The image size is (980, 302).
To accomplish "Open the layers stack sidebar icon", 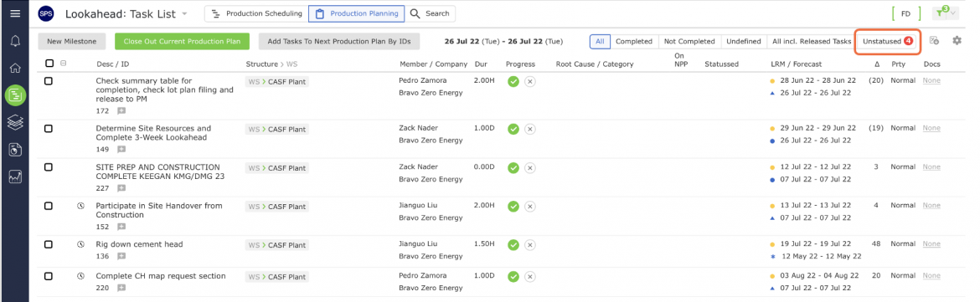I will (15, 122).
